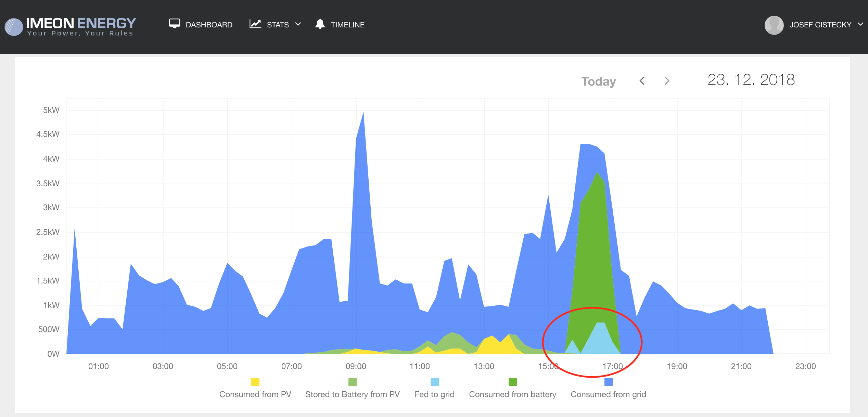
Task: Click the user avatar picture
Action: click(x=774, y=25)
